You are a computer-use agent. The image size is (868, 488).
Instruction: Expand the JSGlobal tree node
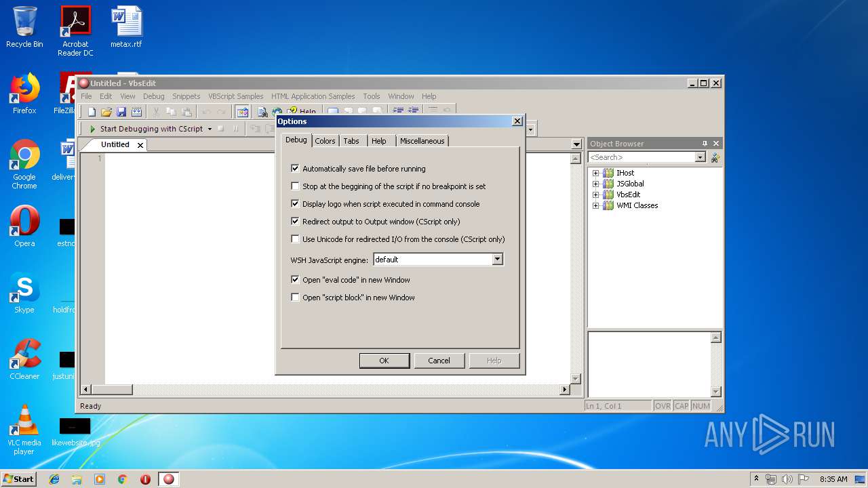click(595, 184)
